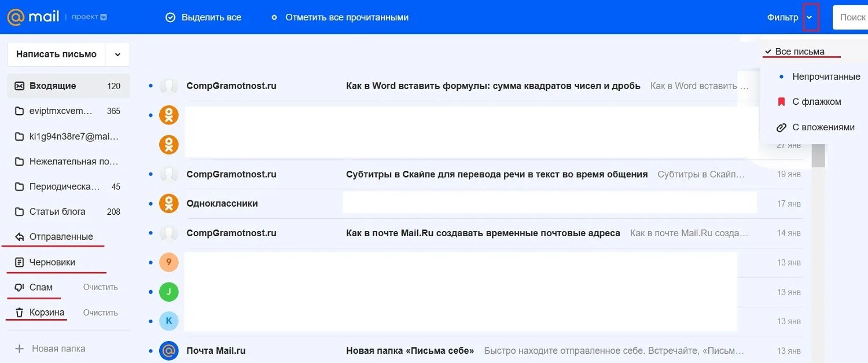Toggle unread dot on Субтитры в Скайпе email
This screenshot has width=868, height=363.
tap(151, 174)
